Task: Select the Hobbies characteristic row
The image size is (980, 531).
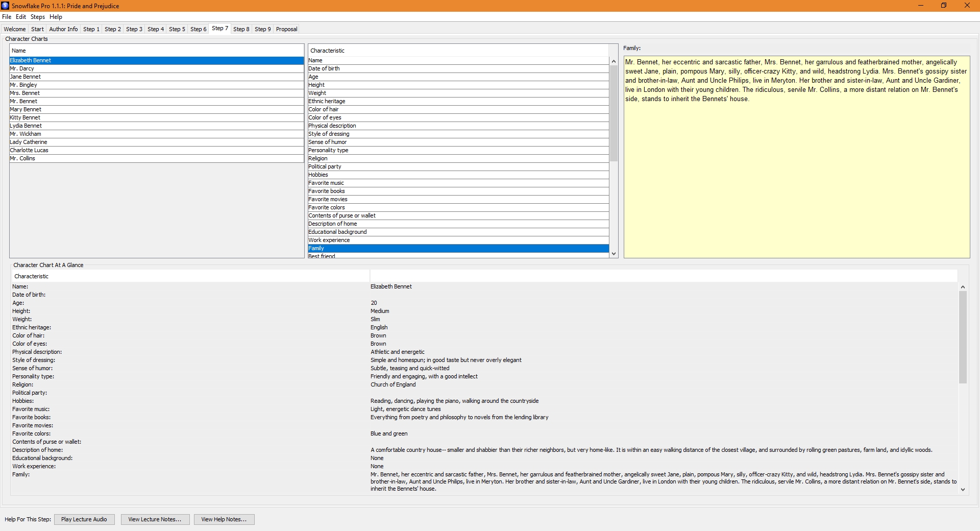Action: coord(458,175)
